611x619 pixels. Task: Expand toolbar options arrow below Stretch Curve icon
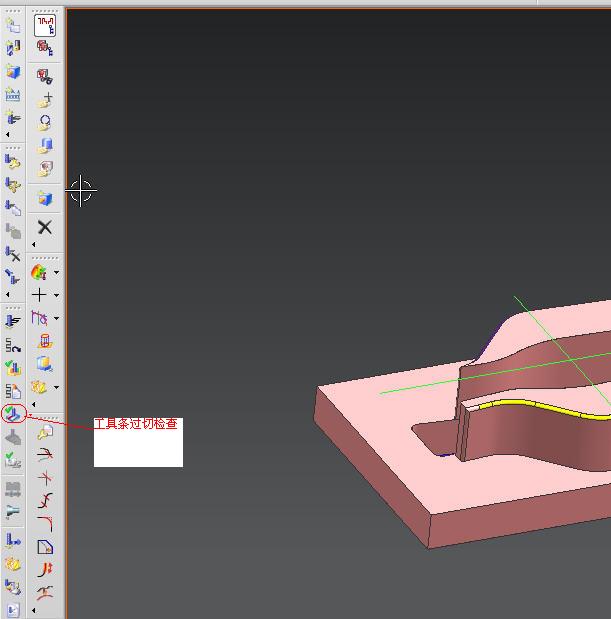(34, 610)
